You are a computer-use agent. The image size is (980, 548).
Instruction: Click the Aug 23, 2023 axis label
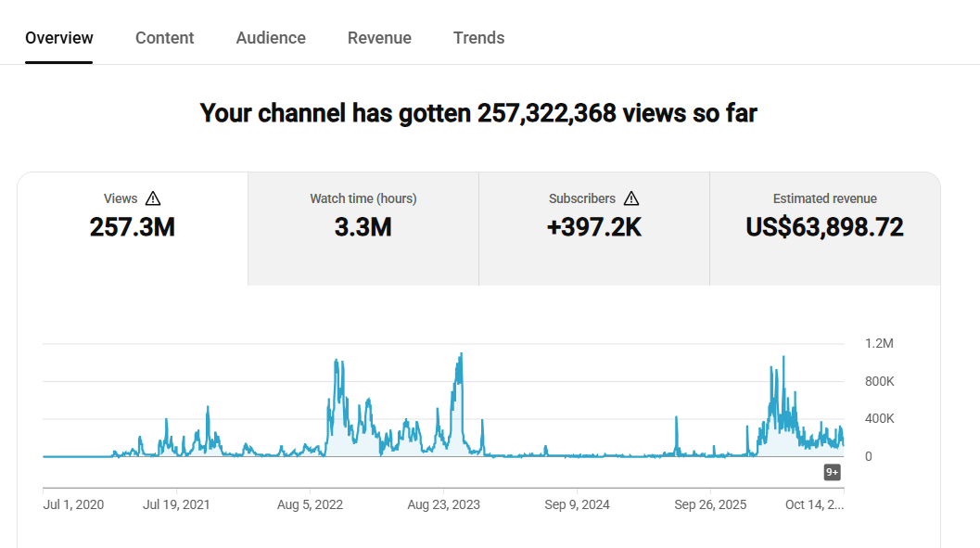click(444, 505)
